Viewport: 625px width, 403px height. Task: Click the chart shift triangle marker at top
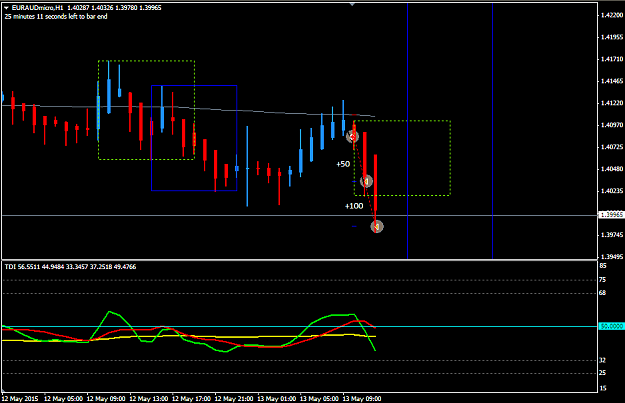(352, 4)
